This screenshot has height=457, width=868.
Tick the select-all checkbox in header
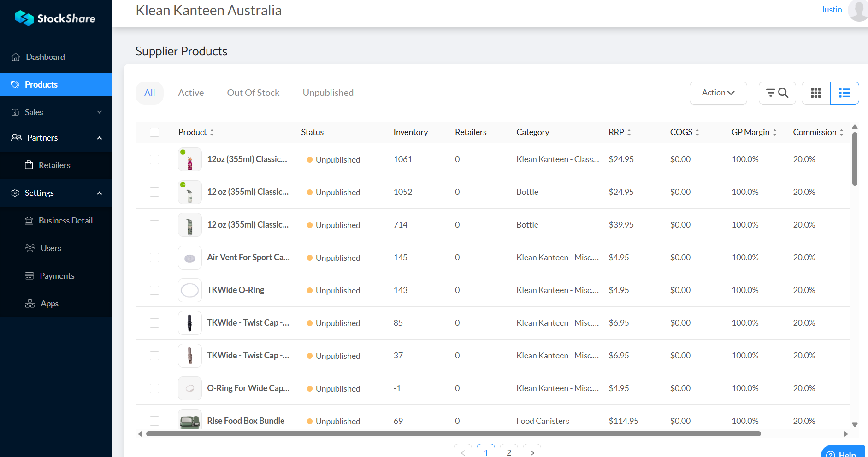(x=154, y=132)
